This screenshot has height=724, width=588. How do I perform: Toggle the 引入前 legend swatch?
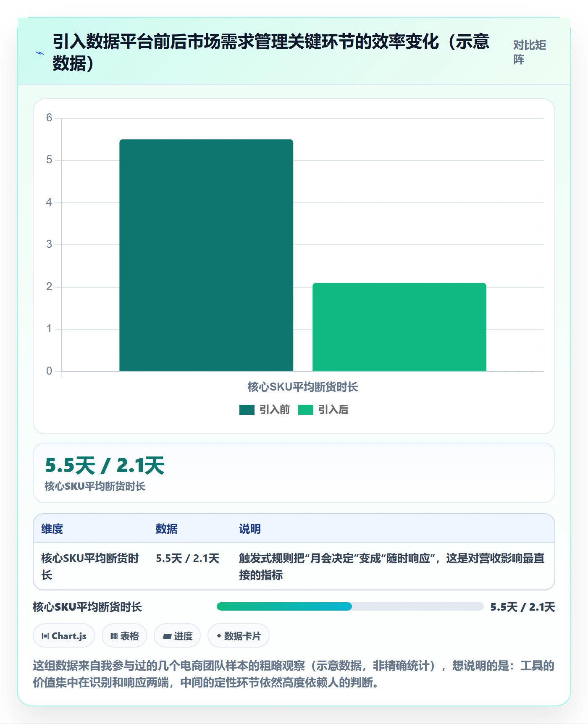[247, 410]
